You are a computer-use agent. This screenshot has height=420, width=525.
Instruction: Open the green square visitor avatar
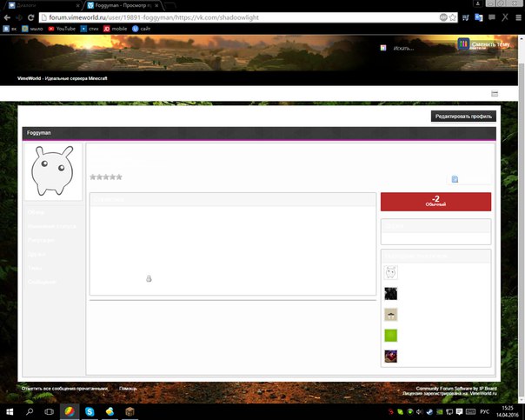(391, 336)
